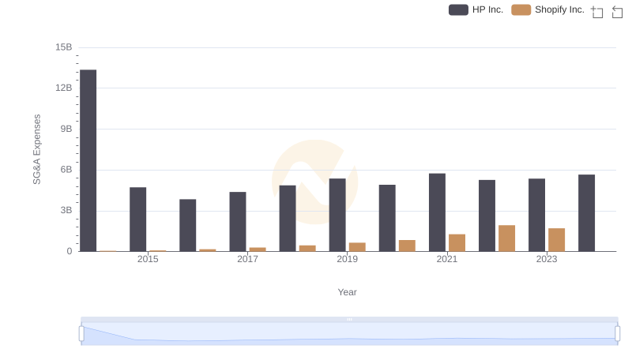Click the 2019 x-axis label
The image size is (632, 364).
coord(347,259)
